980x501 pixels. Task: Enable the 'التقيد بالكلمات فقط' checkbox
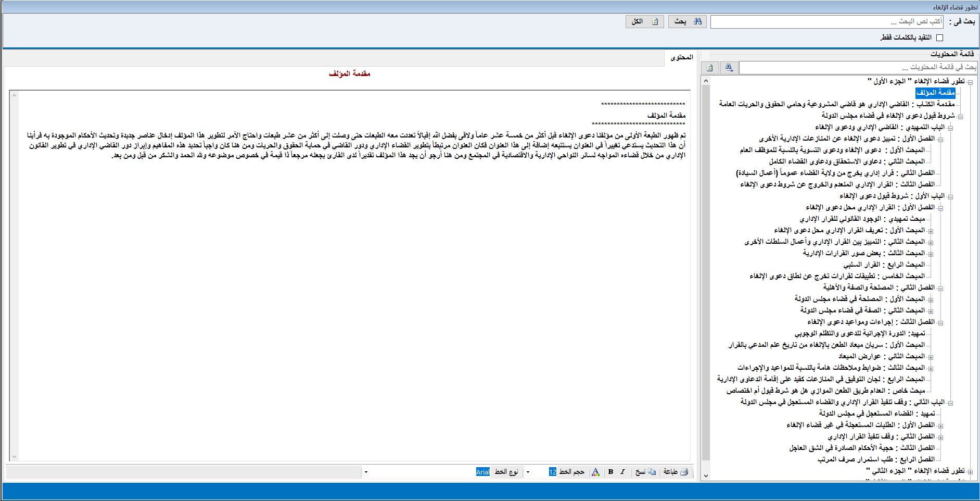(939, 37)
